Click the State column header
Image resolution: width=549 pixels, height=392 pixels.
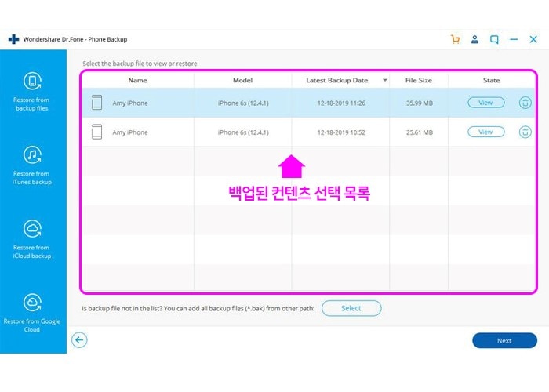point(491,80)
